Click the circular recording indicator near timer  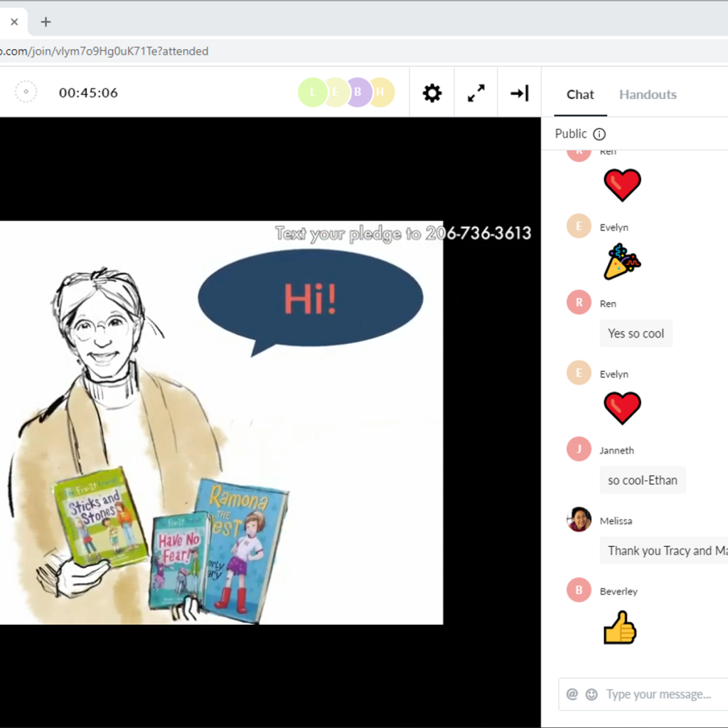(x=26, y=92)
